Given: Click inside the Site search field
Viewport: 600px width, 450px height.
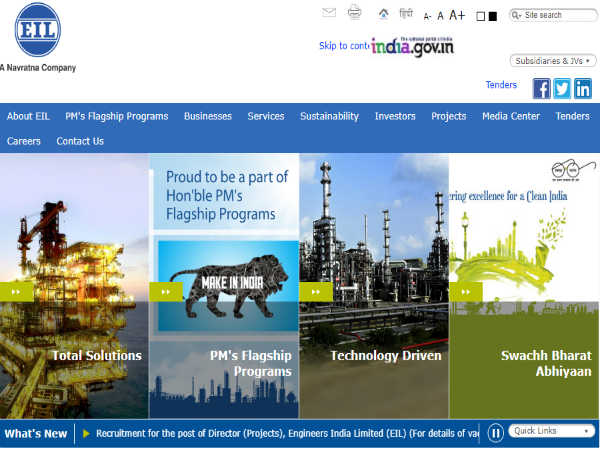Looking at the screenshot, I should [558, 15].
